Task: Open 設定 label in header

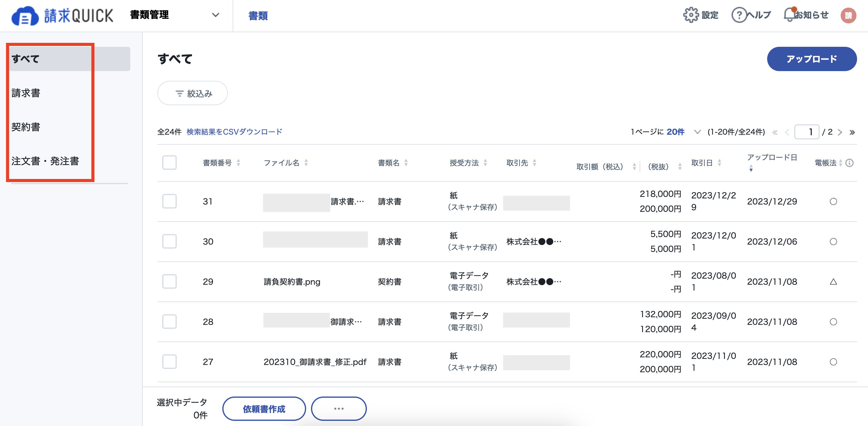Action: click(710, 15)
